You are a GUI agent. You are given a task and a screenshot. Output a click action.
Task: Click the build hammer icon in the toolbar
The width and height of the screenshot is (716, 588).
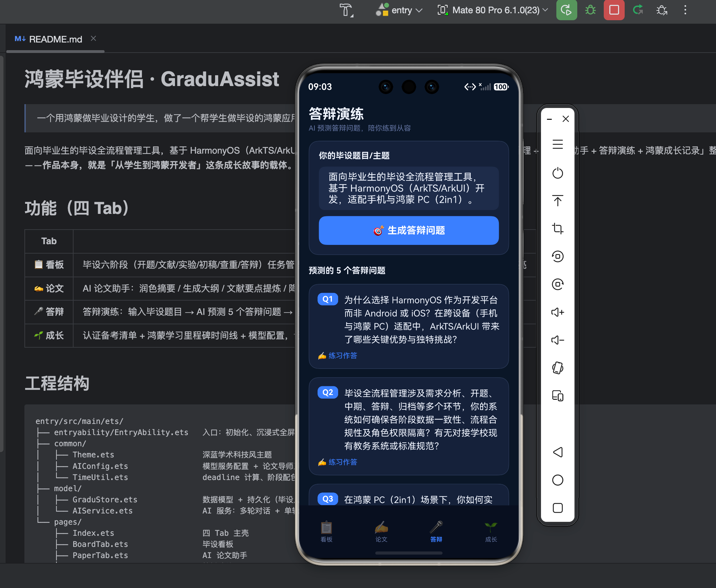click(346, 10)
